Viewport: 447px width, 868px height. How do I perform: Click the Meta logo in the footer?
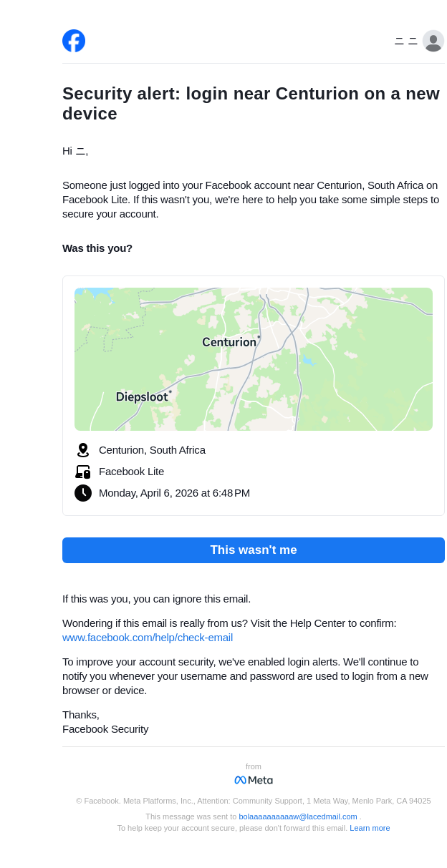tap(254, 780)
